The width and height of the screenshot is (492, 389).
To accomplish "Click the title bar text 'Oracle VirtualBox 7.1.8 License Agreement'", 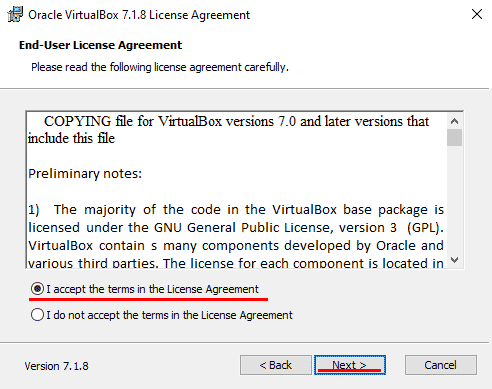I will [x=139, y=15].
